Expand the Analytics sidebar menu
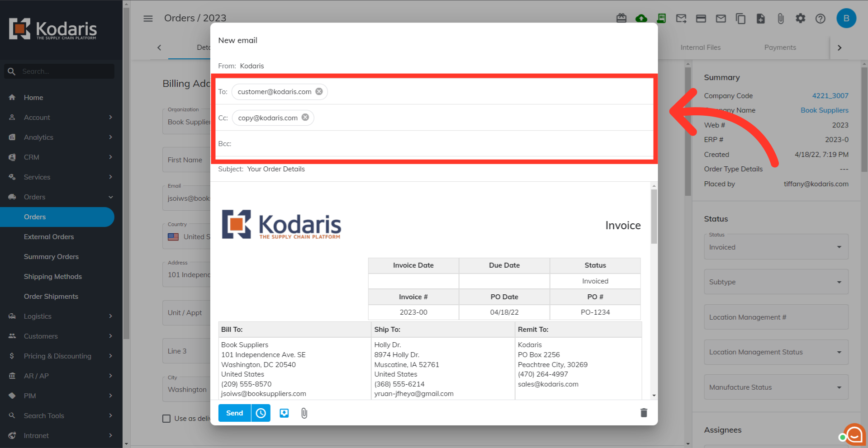868x448 pixels. point(61,137)
